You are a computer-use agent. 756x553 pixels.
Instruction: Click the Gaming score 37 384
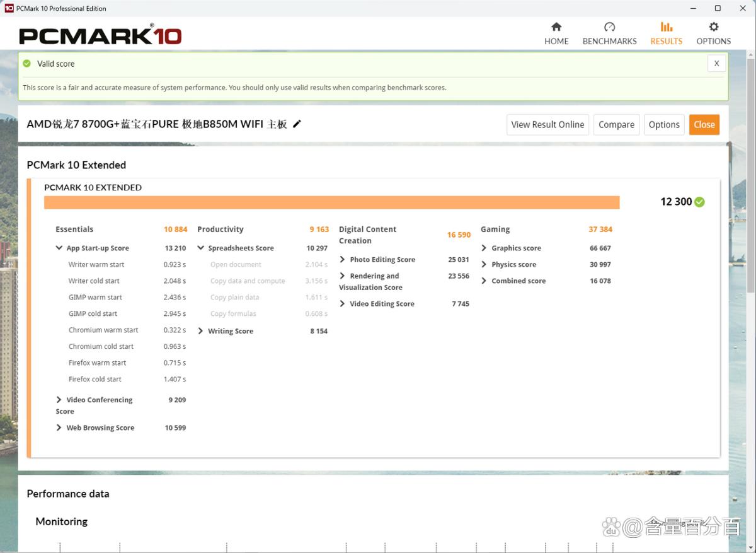pos(600,230)
